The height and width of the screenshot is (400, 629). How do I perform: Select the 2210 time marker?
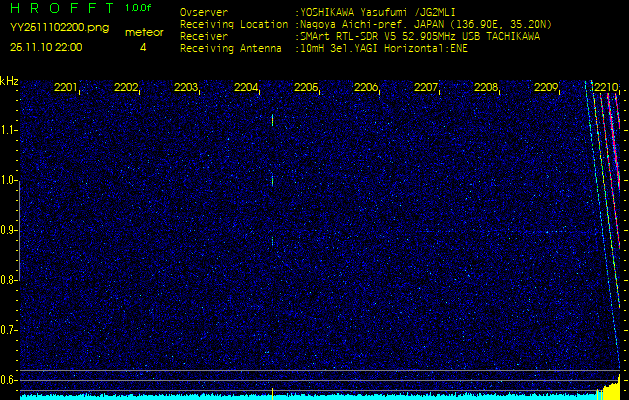606,88
